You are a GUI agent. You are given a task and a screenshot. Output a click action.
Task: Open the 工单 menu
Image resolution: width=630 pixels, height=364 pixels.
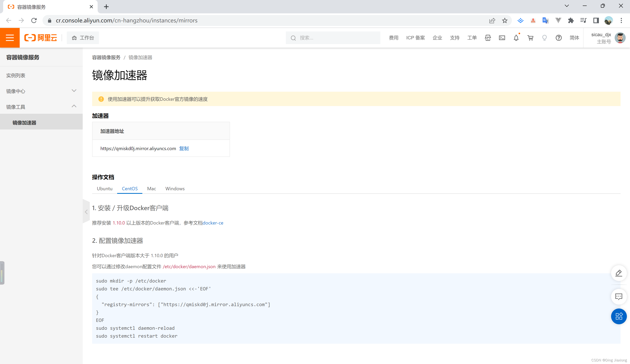(x=472, y=38)
